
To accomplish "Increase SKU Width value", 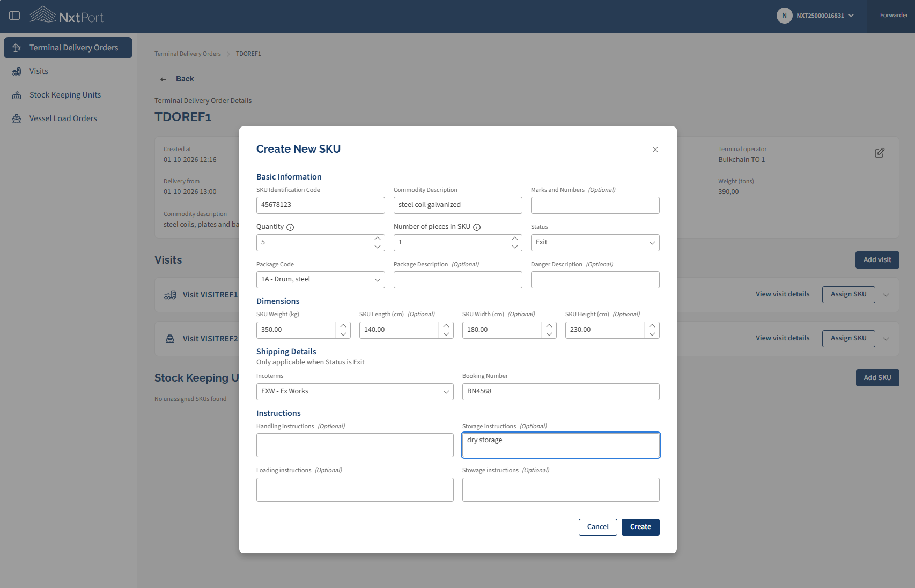I will pyautogui.click(x=549, y=326).
